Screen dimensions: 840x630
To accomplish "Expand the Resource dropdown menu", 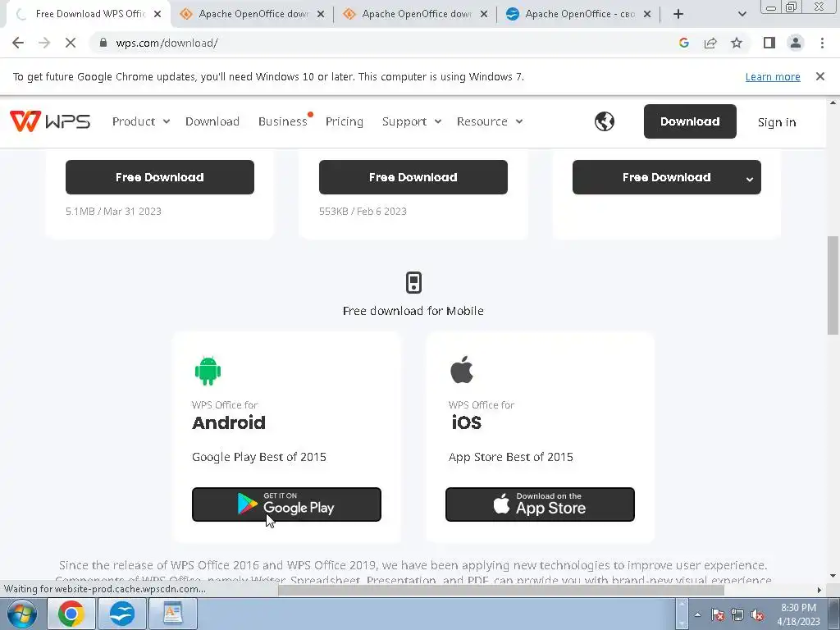I will coord(489,121).
